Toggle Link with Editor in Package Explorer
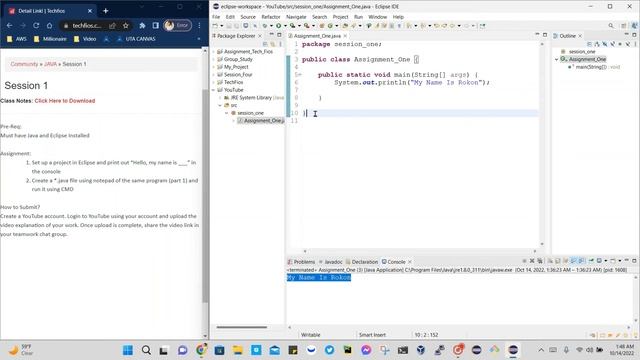This screenshot has height=360, width=640. click(273, 44)
